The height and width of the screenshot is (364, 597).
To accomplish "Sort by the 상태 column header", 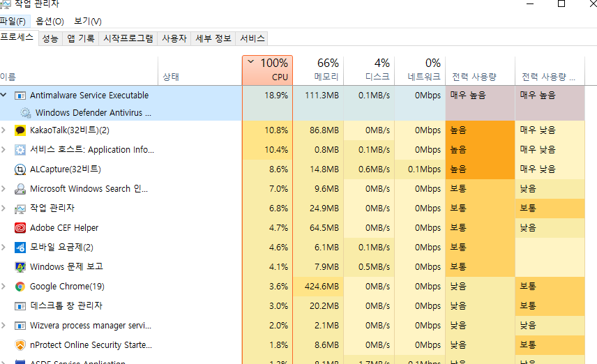I will coord(200,70).
